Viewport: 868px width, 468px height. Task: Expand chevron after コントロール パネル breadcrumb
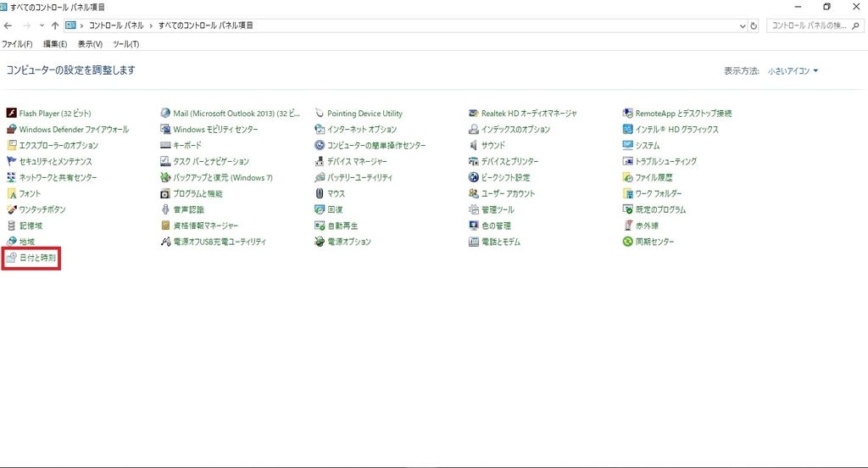click(151, 25)
